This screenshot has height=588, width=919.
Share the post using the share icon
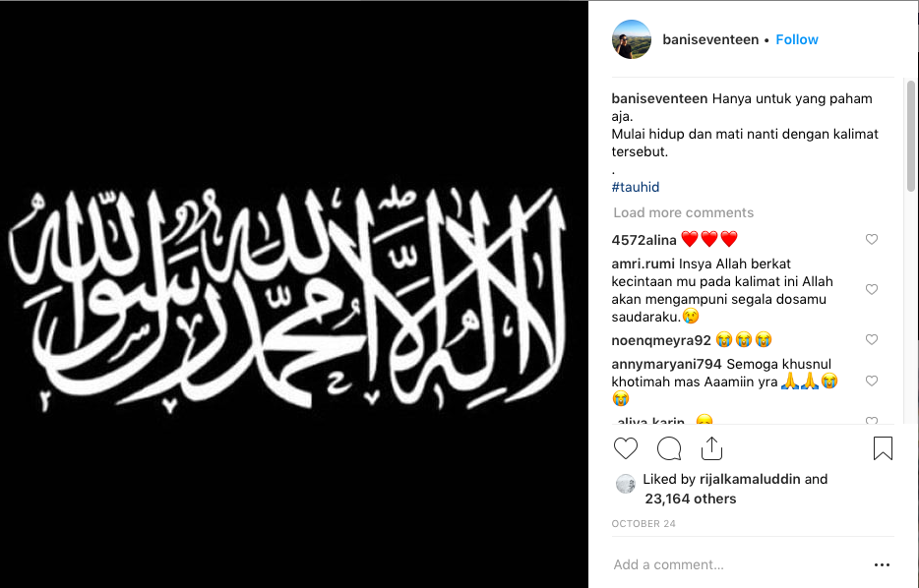(711, 448)
